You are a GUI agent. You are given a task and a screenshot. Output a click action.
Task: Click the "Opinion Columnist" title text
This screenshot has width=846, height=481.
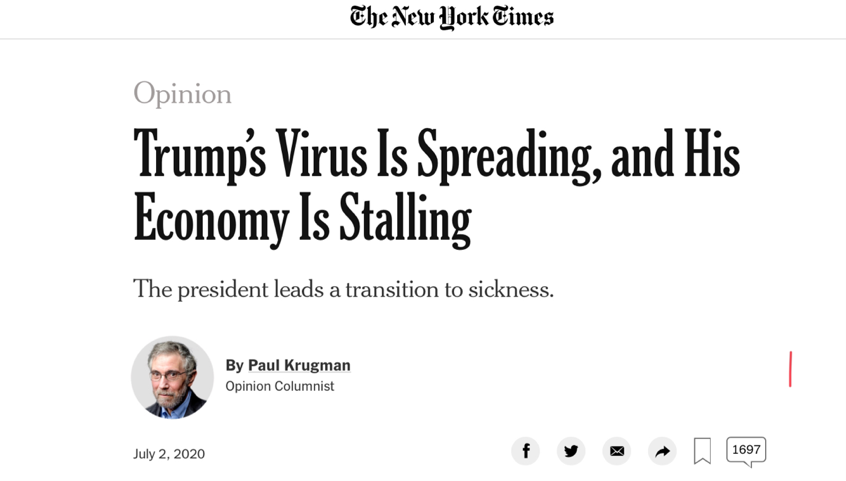pyautogui.click(x=280, y=387)
